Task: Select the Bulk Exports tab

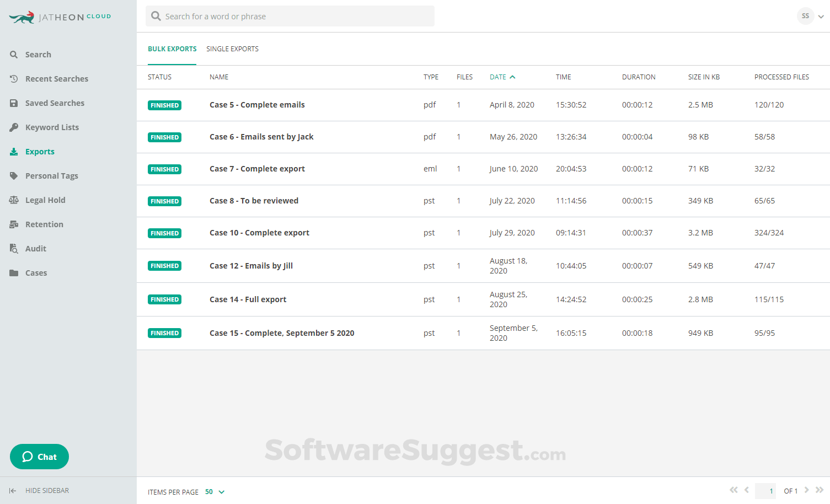Action: point(172,49)
